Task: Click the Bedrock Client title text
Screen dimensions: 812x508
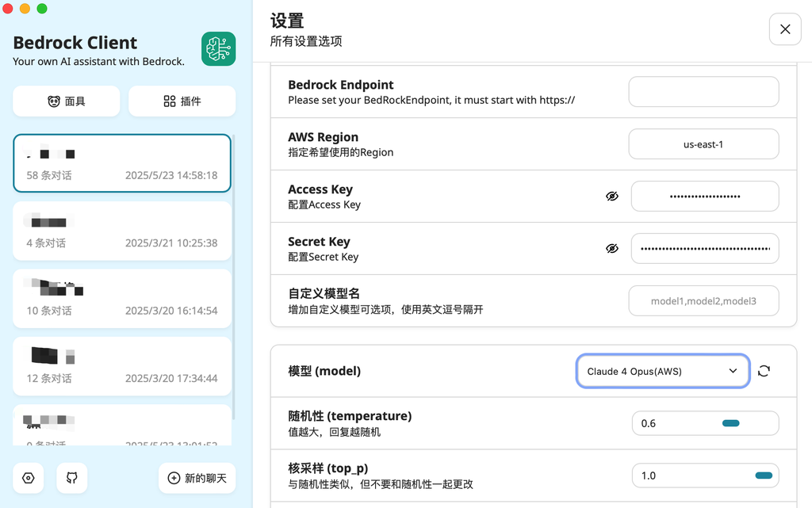Action: (x=75, y=43)
